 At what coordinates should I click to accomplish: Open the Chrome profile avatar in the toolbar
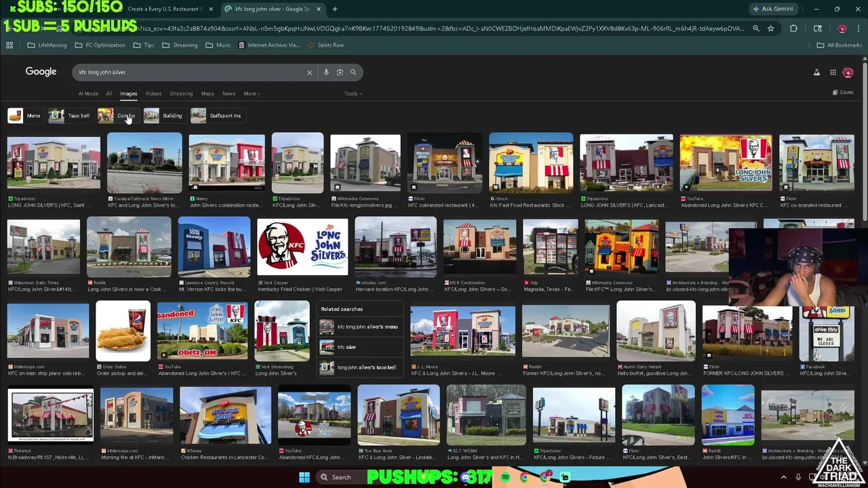coord(842,28)
